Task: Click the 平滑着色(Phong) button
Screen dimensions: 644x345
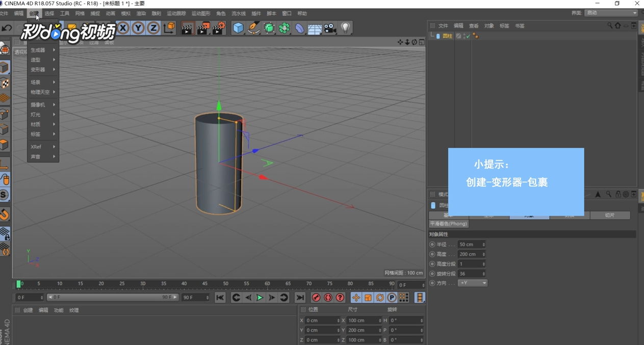Action: click(x=448, y=224)
